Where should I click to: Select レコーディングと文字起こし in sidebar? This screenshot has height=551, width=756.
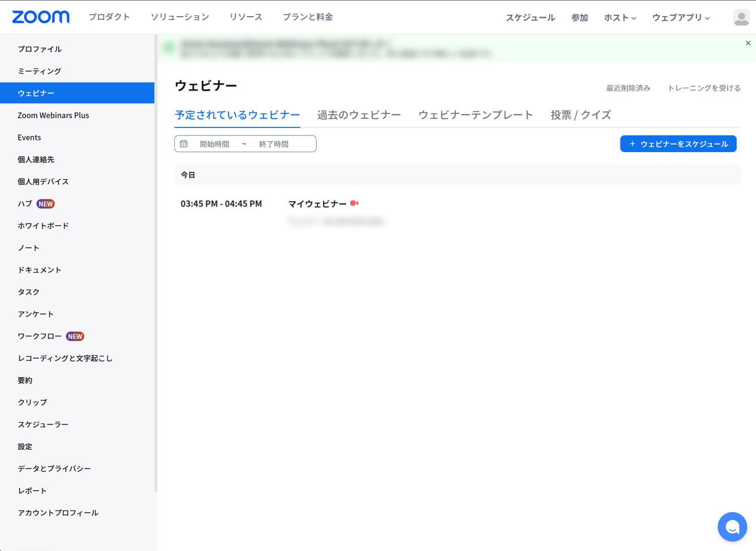65,358
